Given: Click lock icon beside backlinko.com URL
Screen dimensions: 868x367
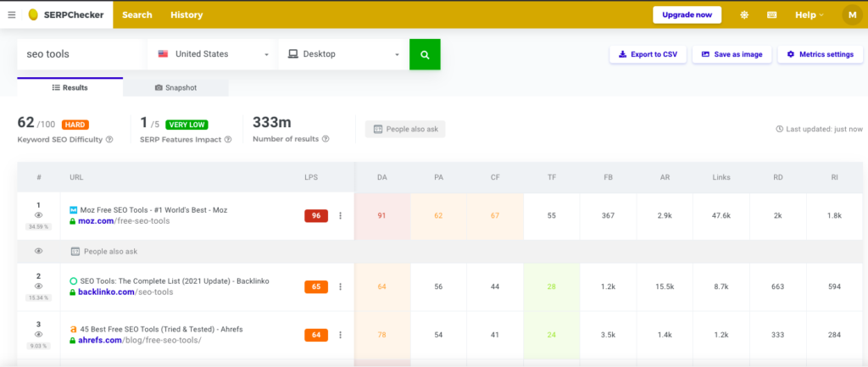Looking at the screenshot, I should [73, 292].
